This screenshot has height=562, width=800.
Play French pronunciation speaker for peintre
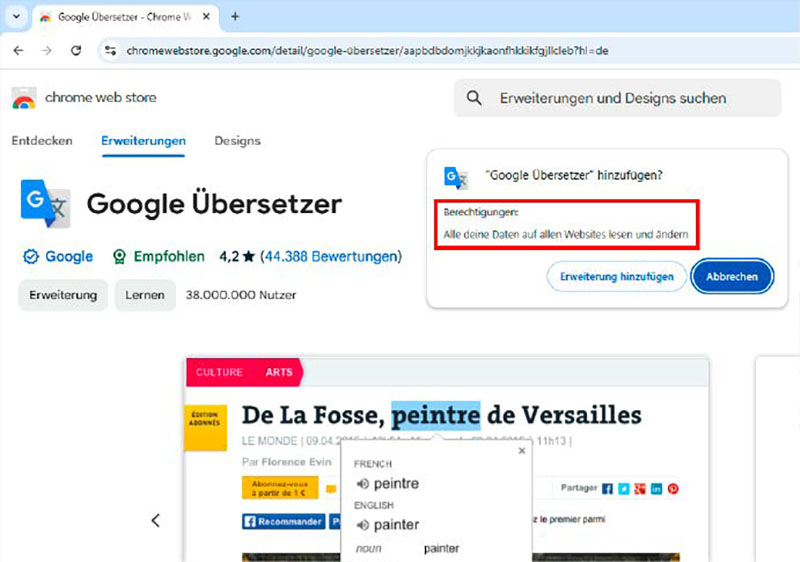[362, 483]
